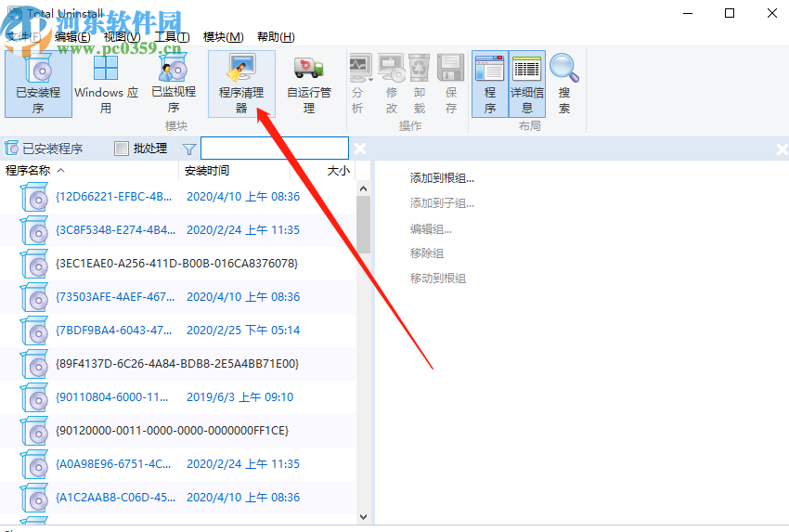Viewport: 789px width, 532px height.
Task: Close the details panel on right
Action: pyautogui.click(x=783, y=149)
